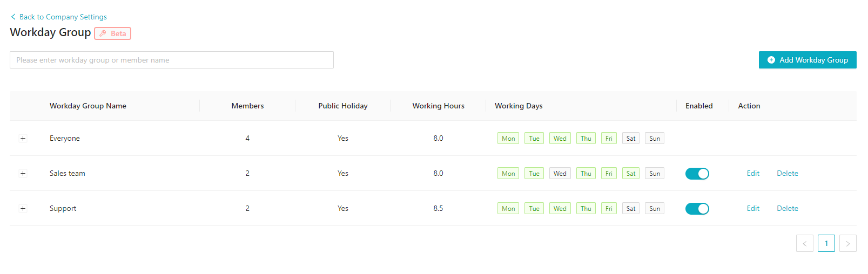868x274 pixels.
Task: Click Everyone's member count 4
Action: click(247, 138)
